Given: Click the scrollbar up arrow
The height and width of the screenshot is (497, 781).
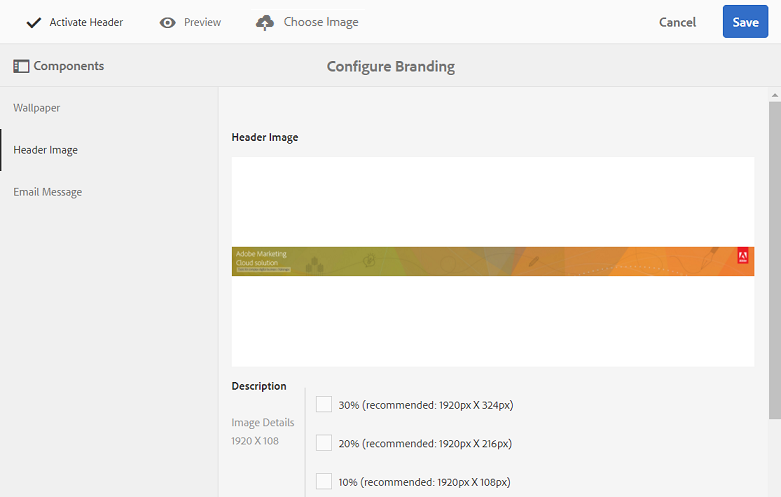Looking at the screenshot, I should [x=775, y=95].
